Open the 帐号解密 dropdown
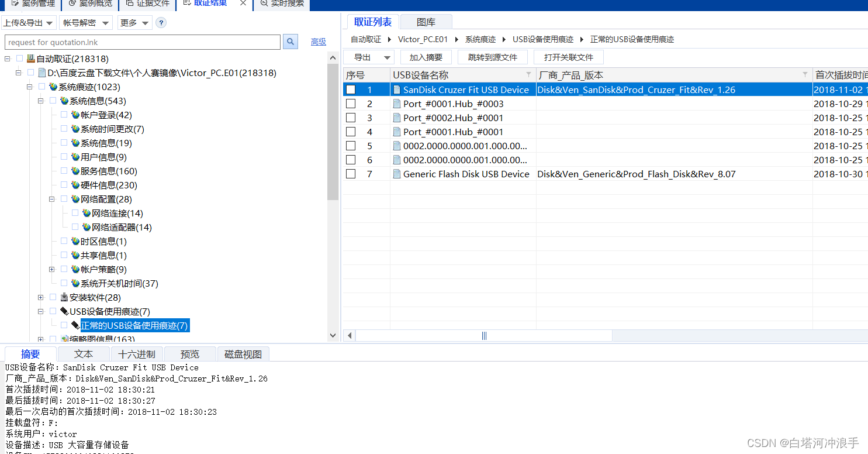Viewport: 868px width, 454px height. pyautogui.click(x=85, y=23)
